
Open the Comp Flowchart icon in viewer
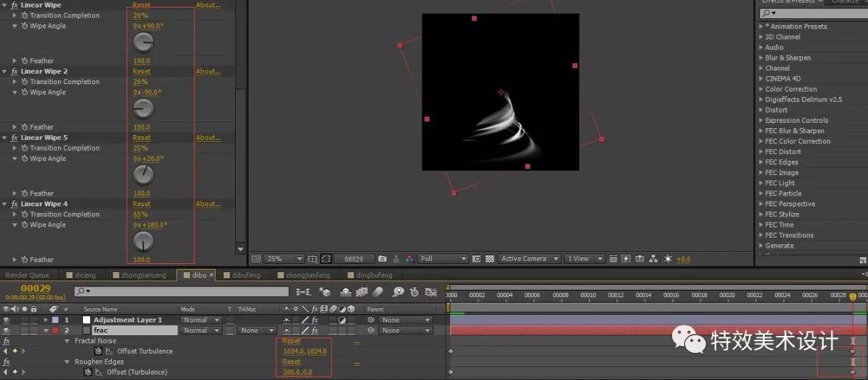(x=653, y=259)
